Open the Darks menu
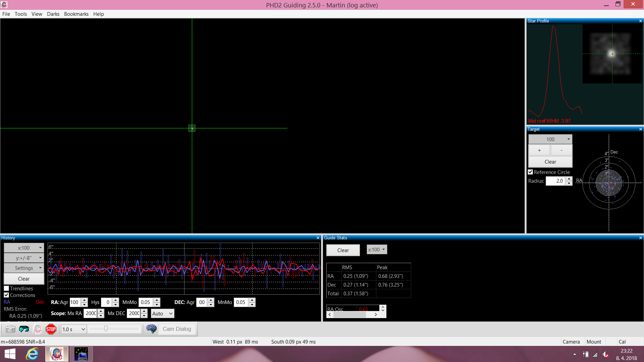Screen dimensions: 644x362 53,14
